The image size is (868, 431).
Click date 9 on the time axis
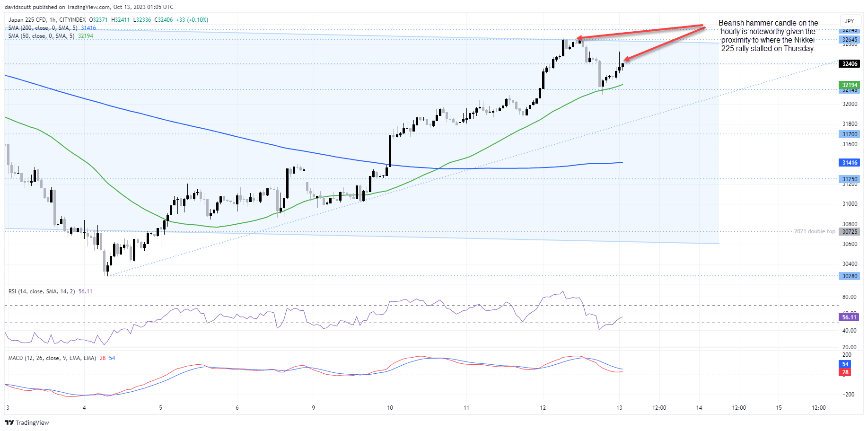[313, 408]
